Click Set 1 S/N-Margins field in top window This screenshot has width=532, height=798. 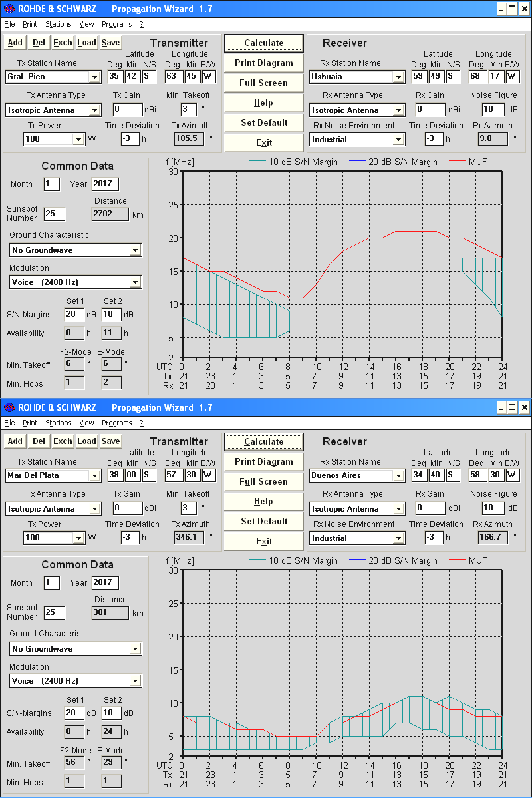tap(74, 315)
